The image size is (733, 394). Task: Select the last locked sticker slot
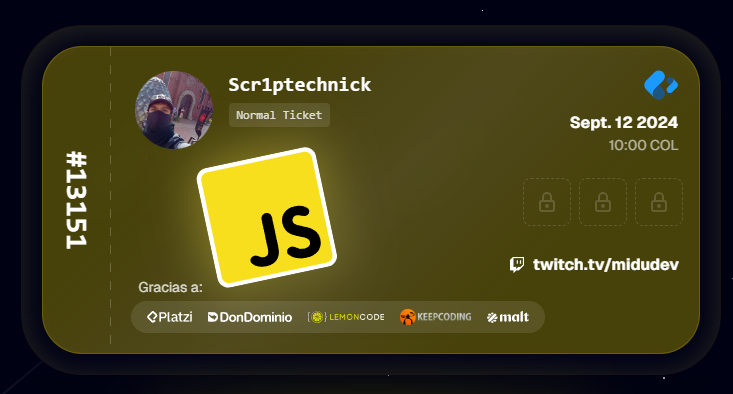tap(659, 202)
